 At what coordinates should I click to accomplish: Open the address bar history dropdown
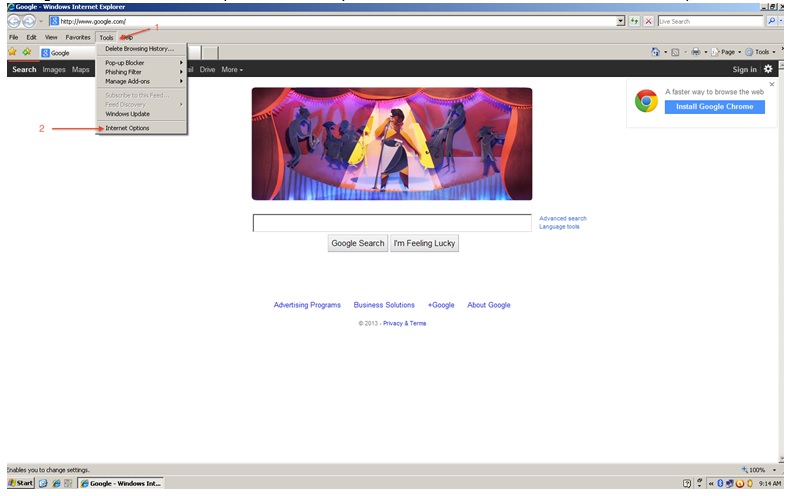pyautogui.click(x=621, y=21)
